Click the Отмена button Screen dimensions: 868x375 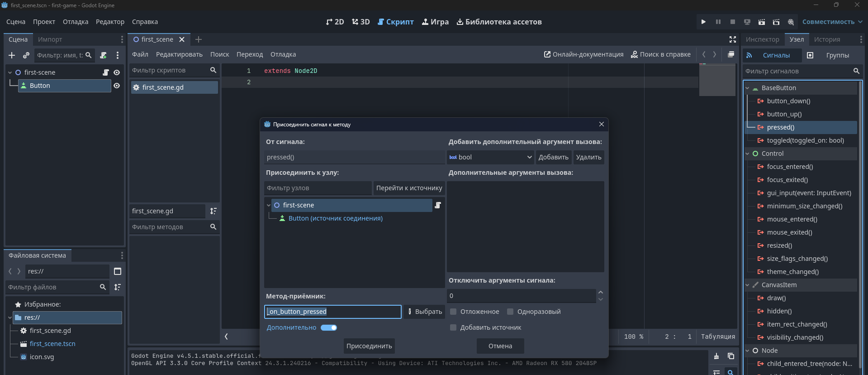[500, 346]
